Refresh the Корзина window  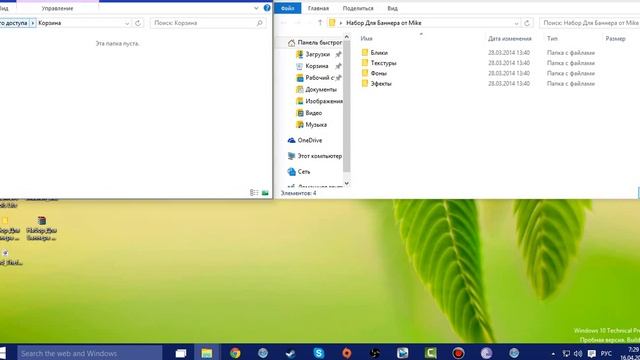click(138, 23)
